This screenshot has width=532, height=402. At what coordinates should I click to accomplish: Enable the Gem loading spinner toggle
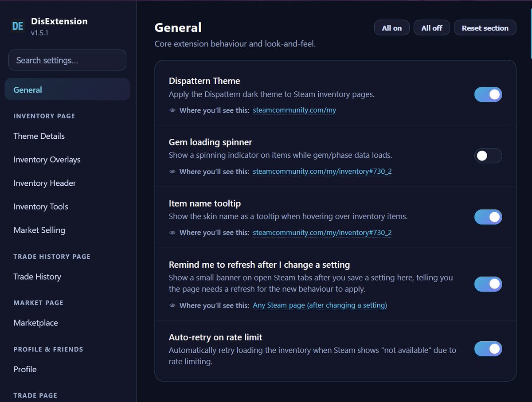(488, 156)
